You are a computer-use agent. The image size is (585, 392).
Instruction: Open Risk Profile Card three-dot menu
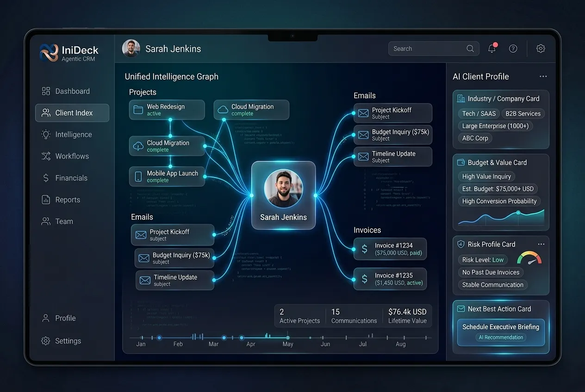(541, 244)
